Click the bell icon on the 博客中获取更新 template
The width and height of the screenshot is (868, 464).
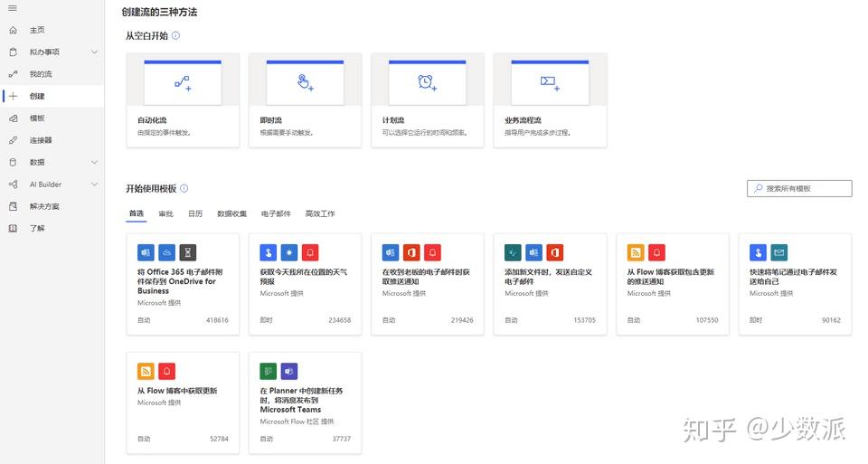point(166,371)
